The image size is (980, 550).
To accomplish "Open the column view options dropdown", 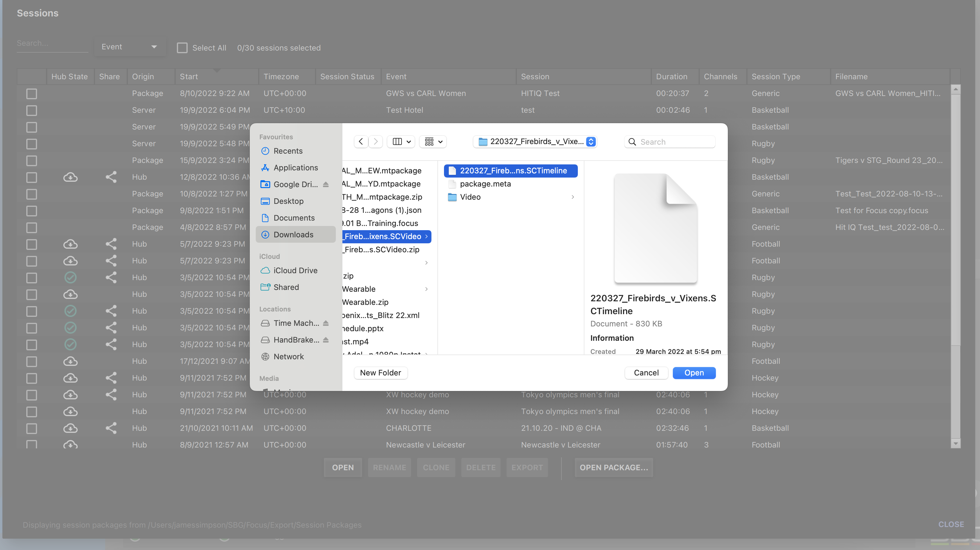I will click(401, 142).
